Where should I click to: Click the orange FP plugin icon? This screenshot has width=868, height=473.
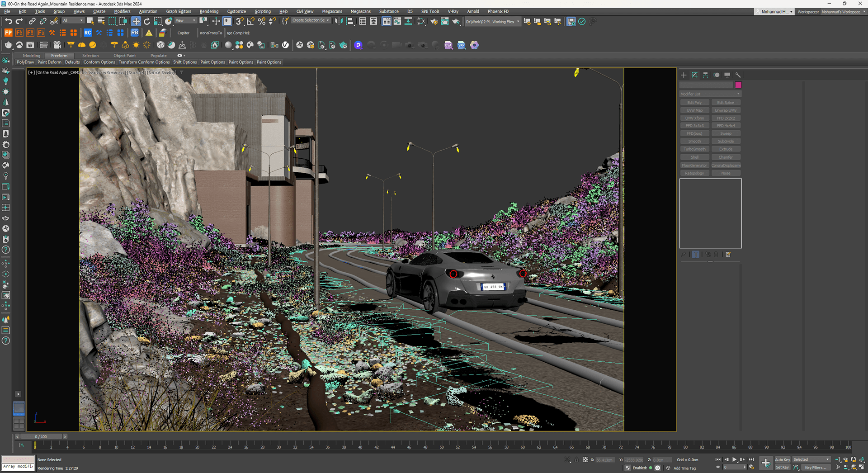8,33
